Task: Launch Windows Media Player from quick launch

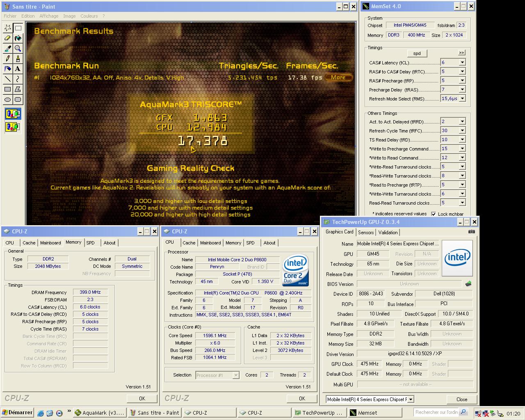Action: [59, 413]
